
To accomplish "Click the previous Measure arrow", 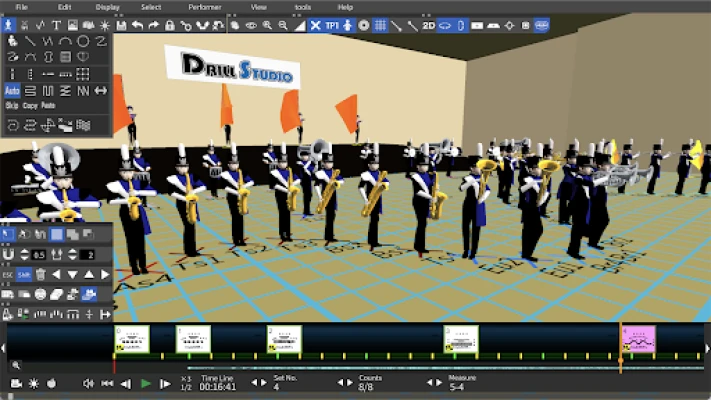I will click(431, 383).
